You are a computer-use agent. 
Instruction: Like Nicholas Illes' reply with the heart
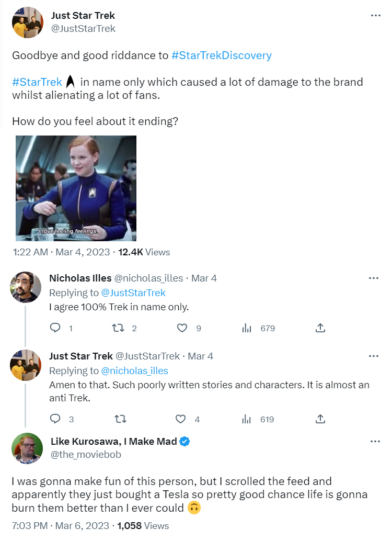182,328
